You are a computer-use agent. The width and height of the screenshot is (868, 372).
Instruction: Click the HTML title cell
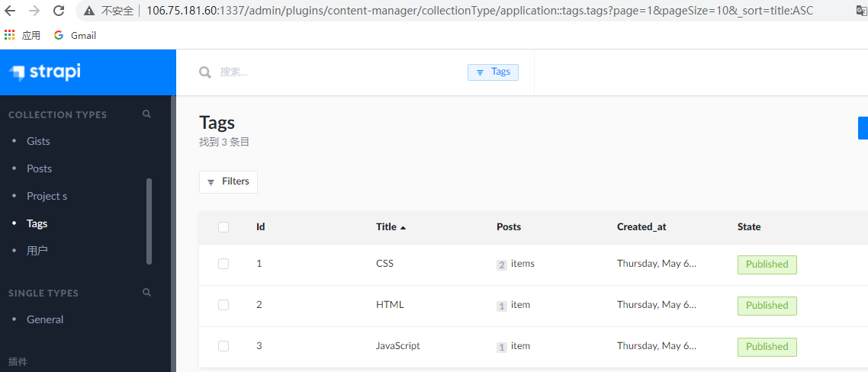point(390,304)
